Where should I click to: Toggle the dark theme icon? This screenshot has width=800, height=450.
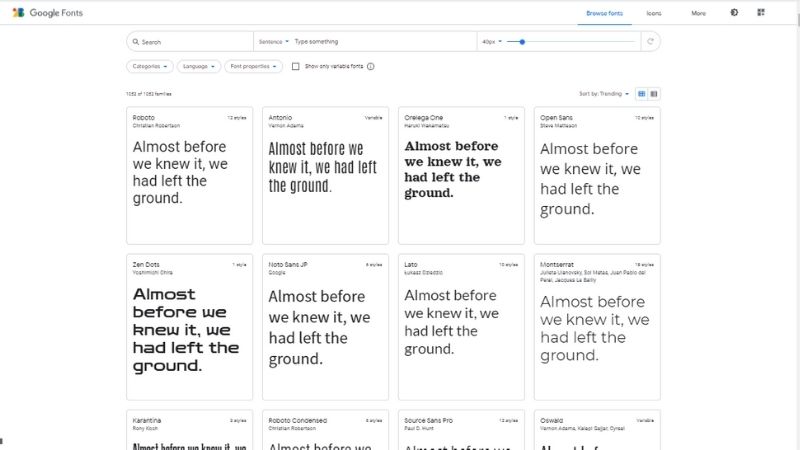pyautogui.click(x=735, y=13)
